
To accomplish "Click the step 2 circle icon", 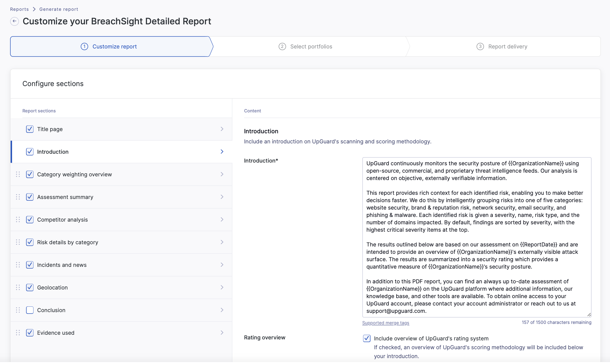I will pos(282,46).
